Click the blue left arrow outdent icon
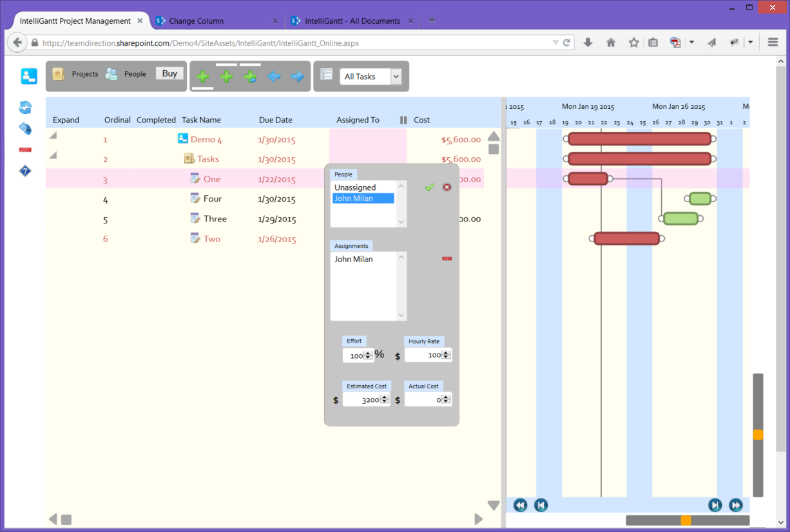Viewport: 790px width, 532px height. [x=274, y=77]
